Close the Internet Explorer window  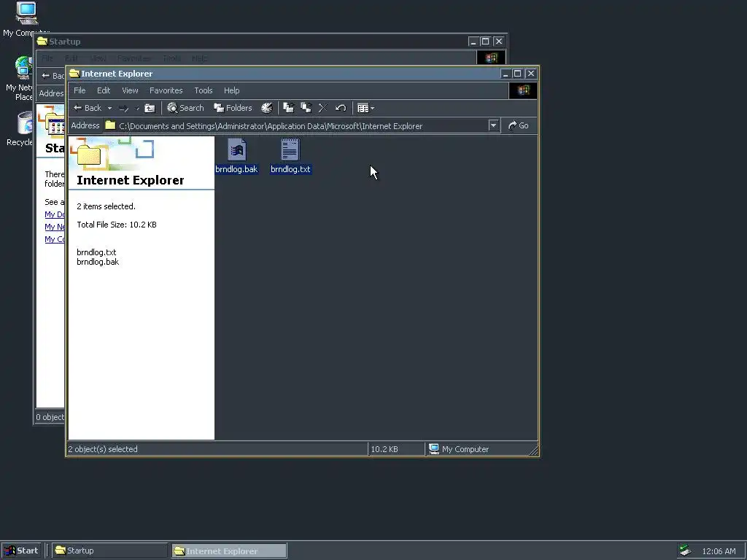point(531,74)
